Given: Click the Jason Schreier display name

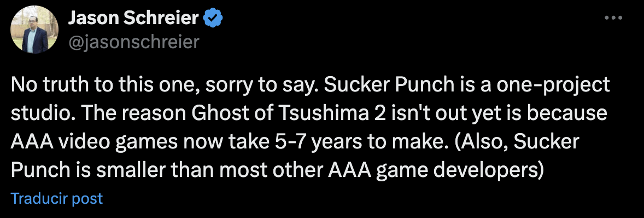Looking at the screenshot, I should click(x=133, y=19).
